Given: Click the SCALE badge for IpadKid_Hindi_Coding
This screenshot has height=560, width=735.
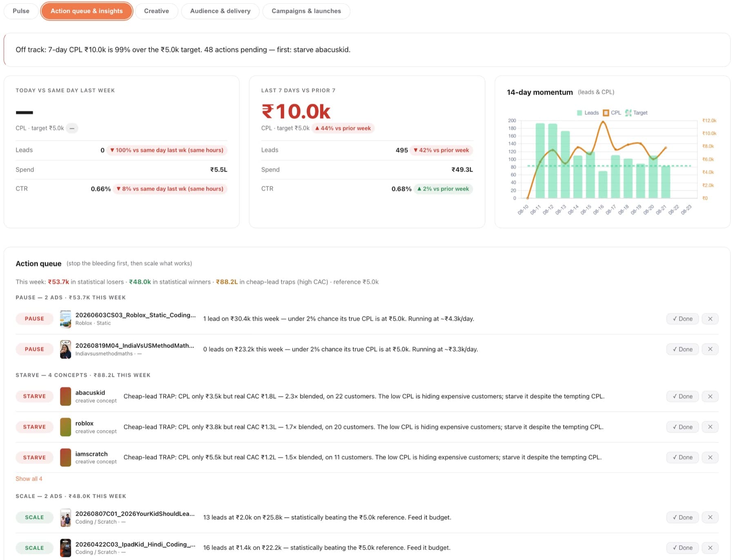Looking at the screenshot, I should [34, 548].
